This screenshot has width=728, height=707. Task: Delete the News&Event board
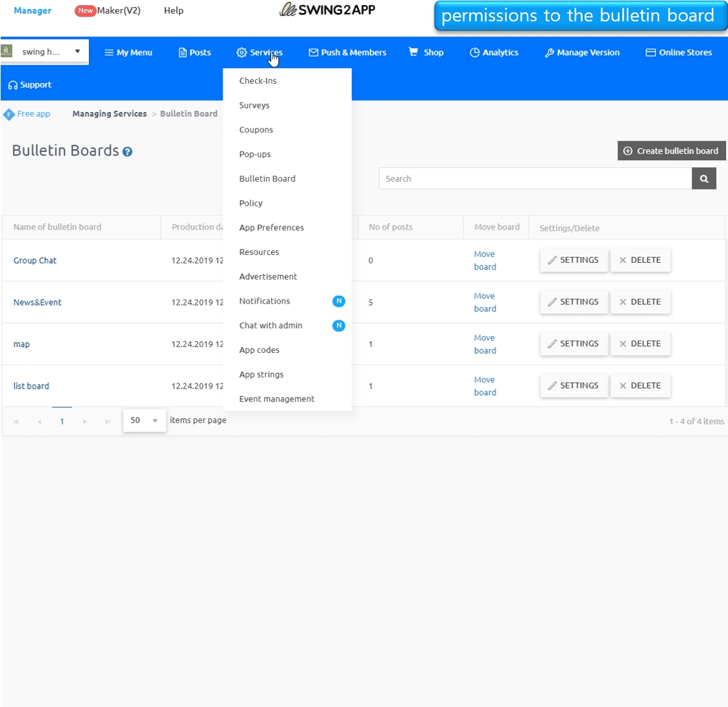(640, 302)
